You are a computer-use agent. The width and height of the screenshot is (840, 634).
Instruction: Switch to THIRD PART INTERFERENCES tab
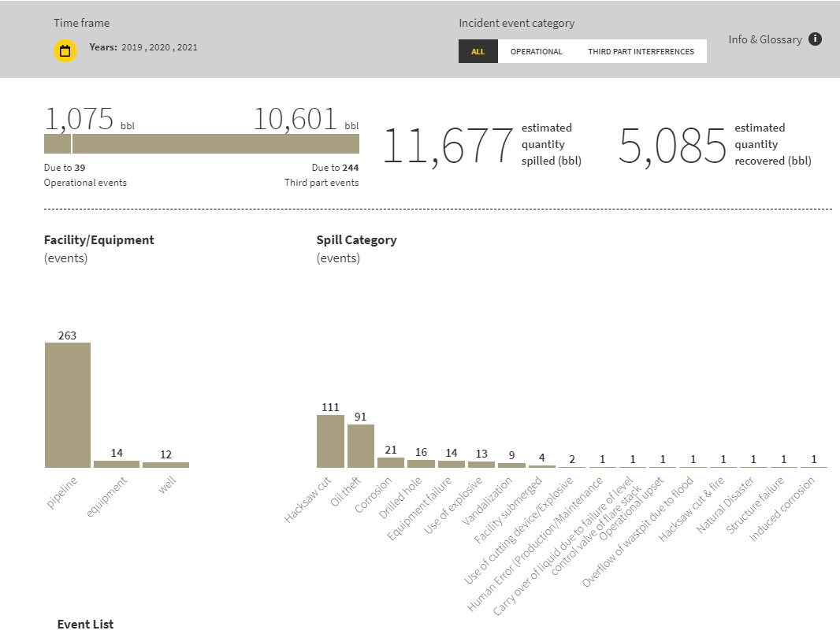(x=641, y=51)
